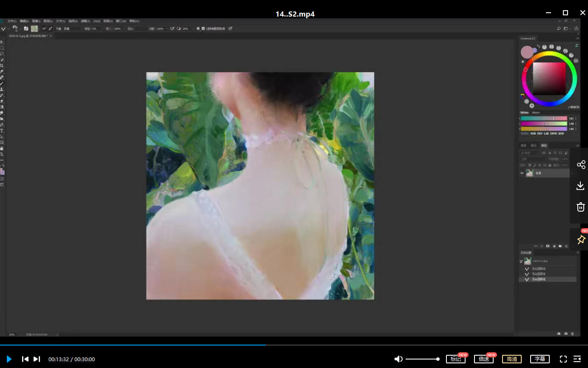
Task: Delete the video with trash icon
Action: (x=580, y=207)
